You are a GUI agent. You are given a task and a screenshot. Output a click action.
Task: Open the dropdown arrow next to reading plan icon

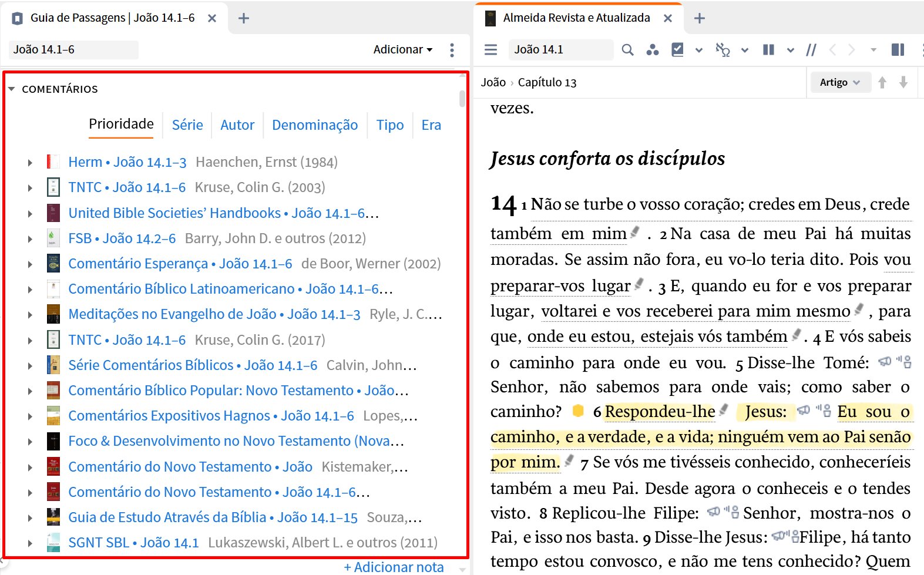click(x=699, y=51)
